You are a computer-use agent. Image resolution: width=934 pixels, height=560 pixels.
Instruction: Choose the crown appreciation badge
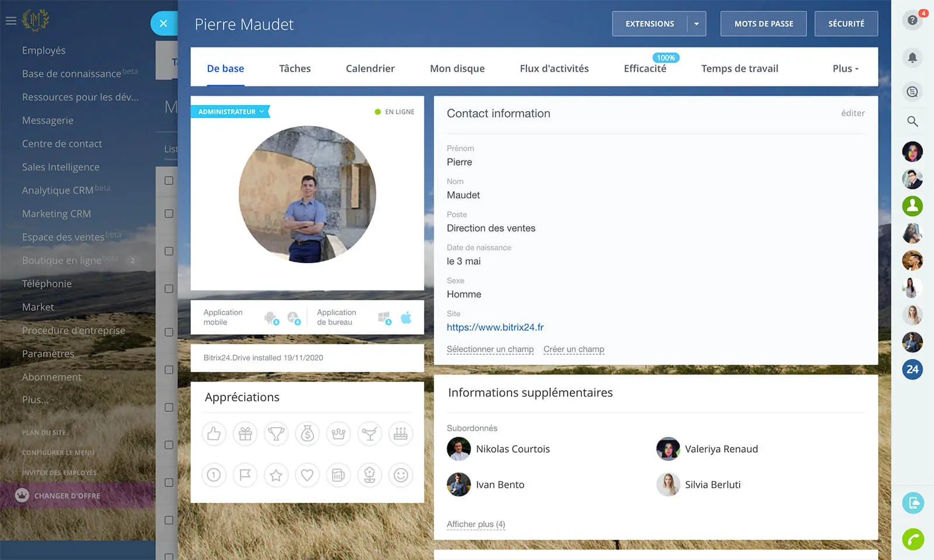tap(339, 434)
